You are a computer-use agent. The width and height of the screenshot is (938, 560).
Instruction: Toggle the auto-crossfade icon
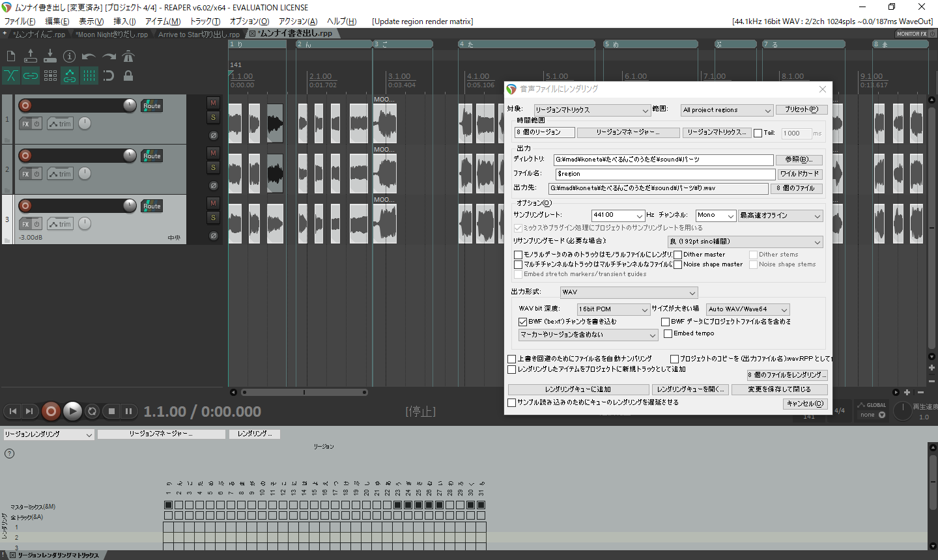[11, 76]
